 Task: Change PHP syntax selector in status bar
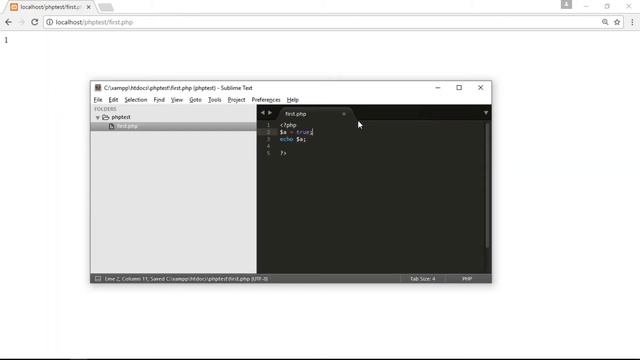(x=467, y=279)
